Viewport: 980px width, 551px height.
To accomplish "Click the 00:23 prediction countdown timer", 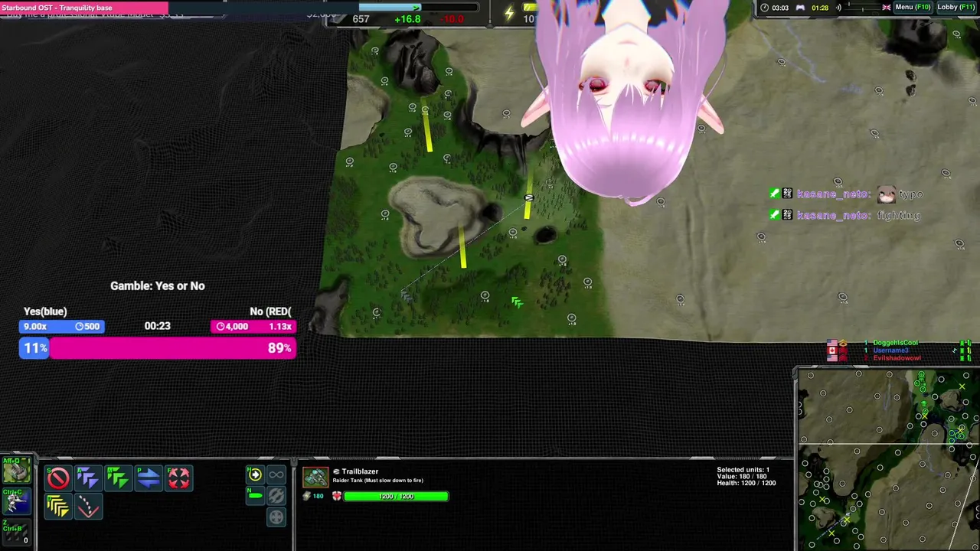I will [x=157, y=326].
